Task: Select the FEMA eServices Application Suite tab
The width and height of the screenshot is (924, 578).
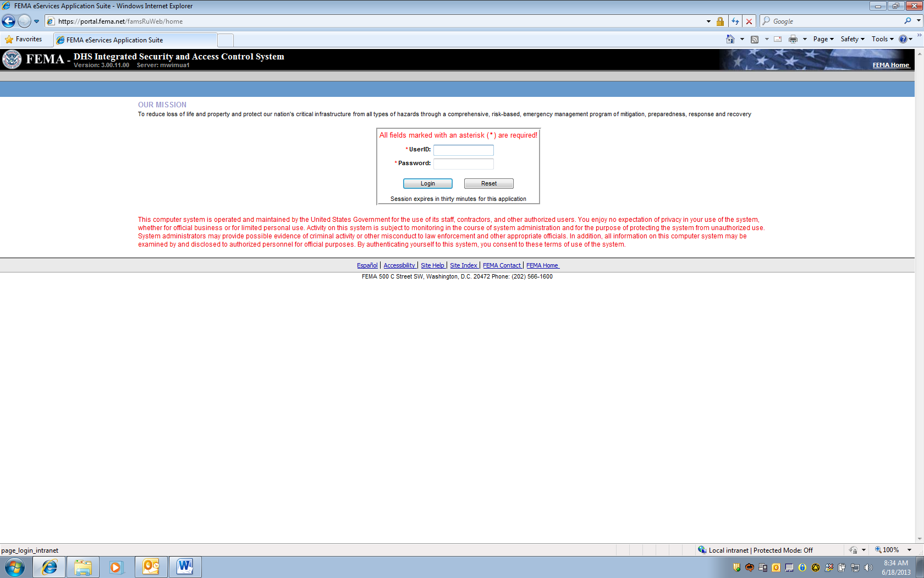Action: click(135, 40)
